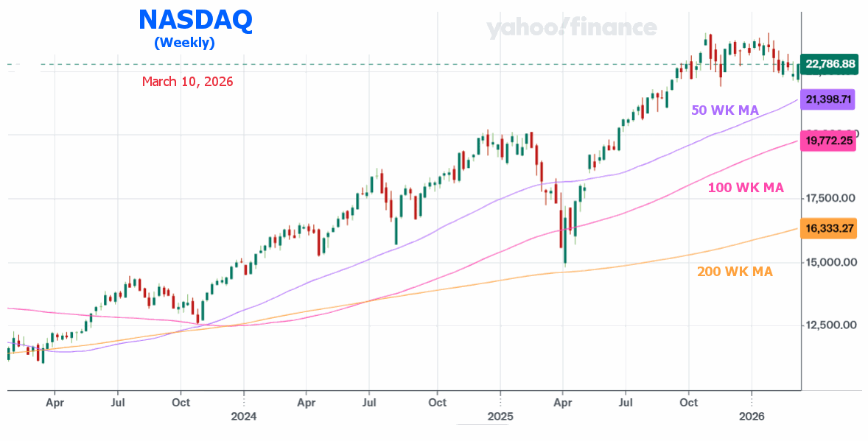Click the 15,000.00 price axis label
The height and width of the screenshot is (441, 868).
830,262
